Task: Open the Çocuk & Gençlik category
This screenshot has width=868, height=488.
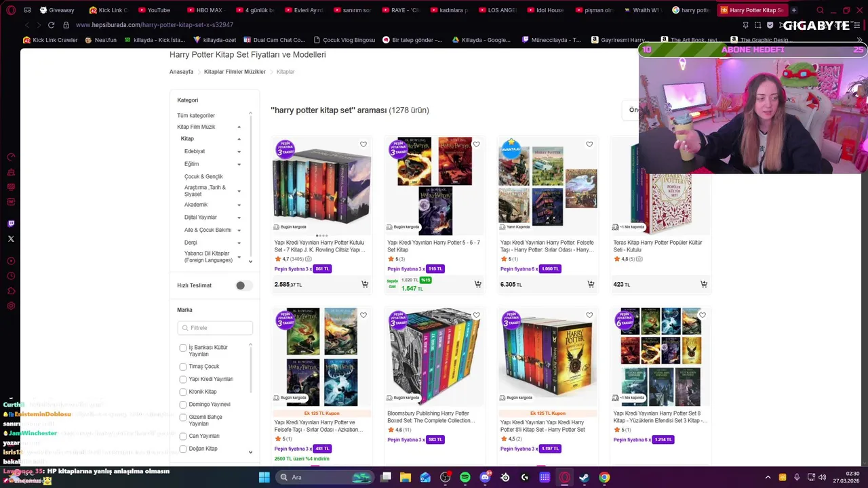Action: coord(203,177)
